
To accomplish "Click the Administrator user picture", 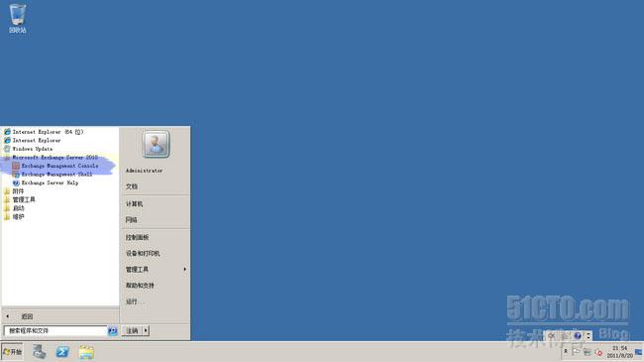I will pyautogui.click(x=156, y=144).
